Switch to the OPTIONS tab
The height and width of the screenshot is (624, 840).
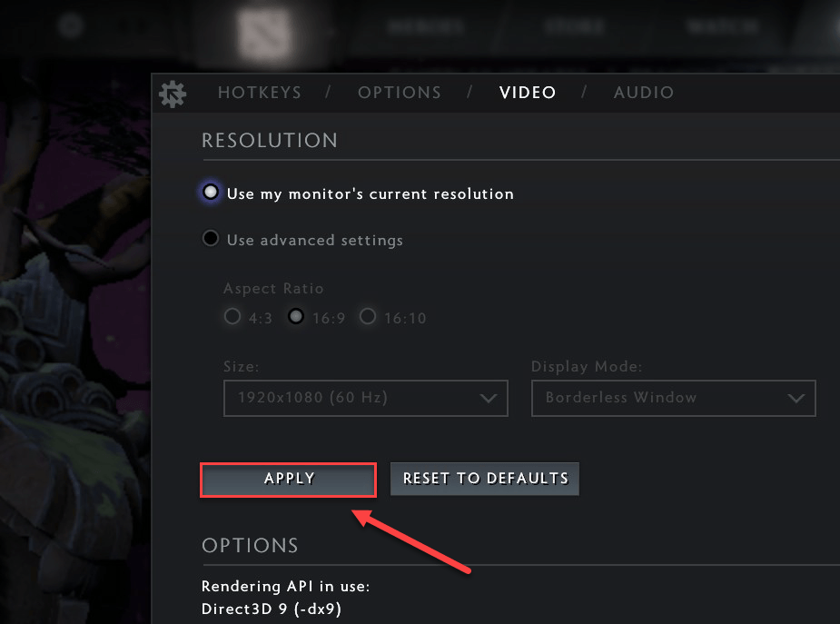pyautogui.click(x=400, y=92)
